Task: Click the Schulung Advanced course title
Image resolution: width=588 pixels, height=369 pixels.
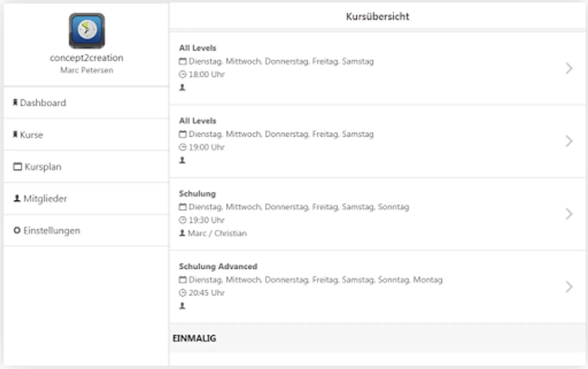Action: (218, 266)
